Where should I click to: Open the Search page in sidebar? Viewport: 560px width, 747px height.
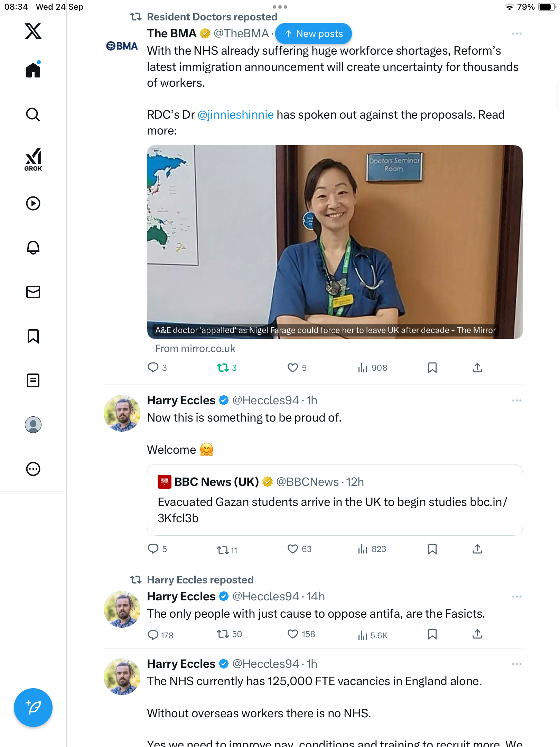pyautogui.click(x=33, y=114)
